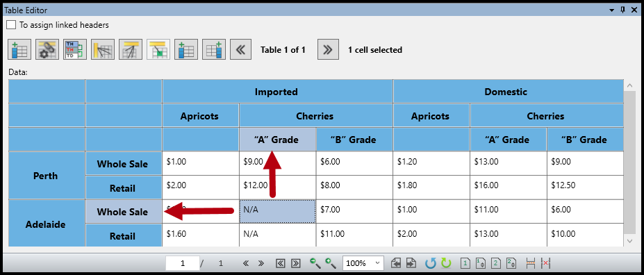Click the zoom out magnifier
The image size is (644, 275).
[315, 262]
